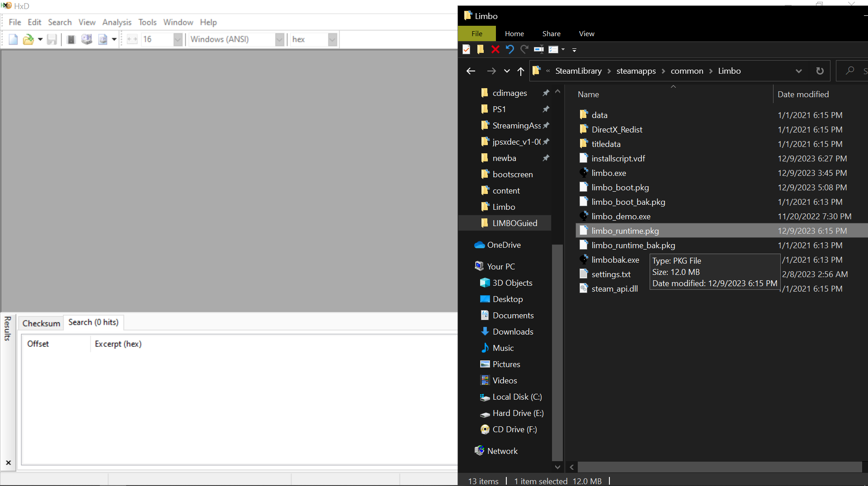Click the red Delete icon in Explorer
The width and height of the screenshot is (868, 486).
point(495,49)
